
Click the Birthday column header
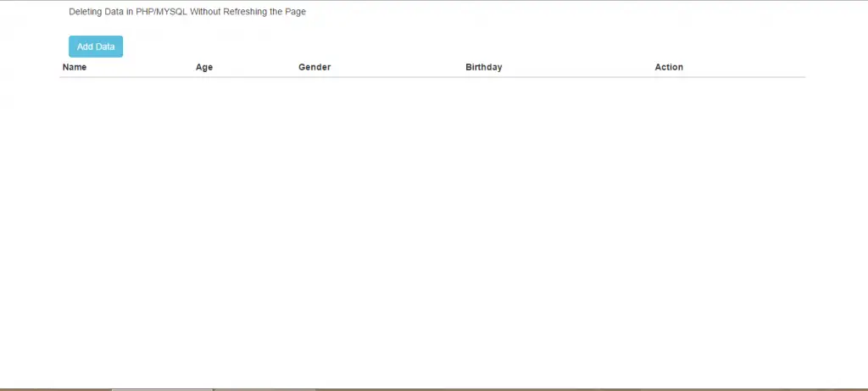pyautogui.click(x=484, y=67)
